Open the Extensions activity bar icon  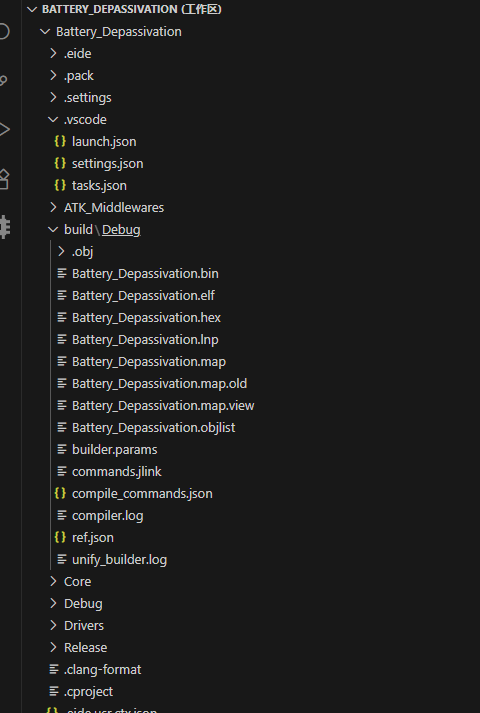point(4,179)
